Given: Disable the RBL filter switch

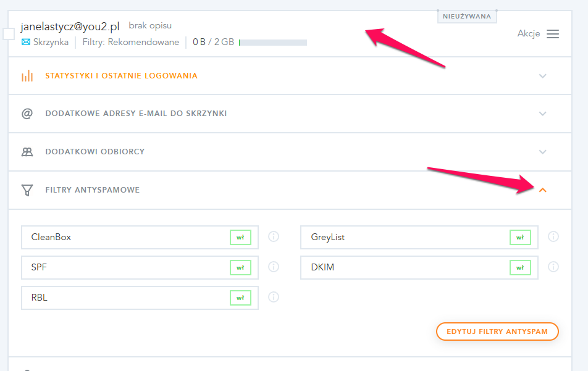Looking at the screenshot, I should pos(240,298).
